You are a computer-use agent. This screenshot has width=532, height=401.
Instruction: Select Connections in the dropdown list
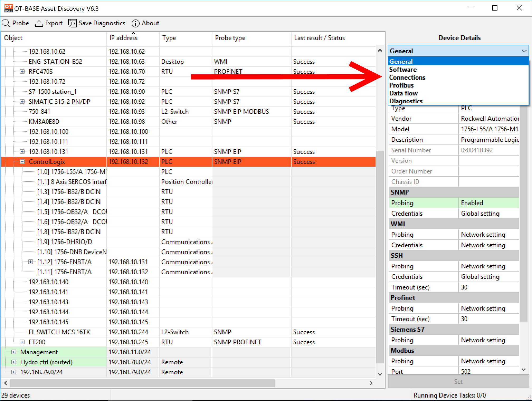pyautogui.click(x=458, y=77)
